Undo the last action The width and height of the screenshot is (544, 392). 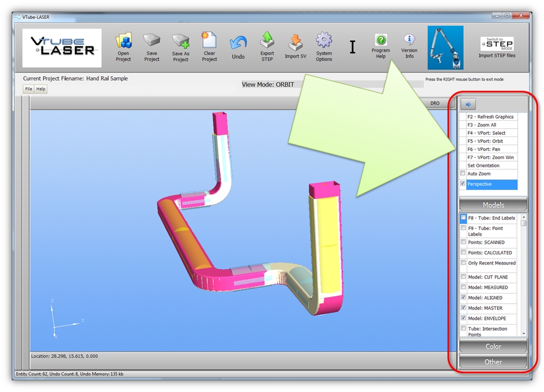click(x=238, y=44)
